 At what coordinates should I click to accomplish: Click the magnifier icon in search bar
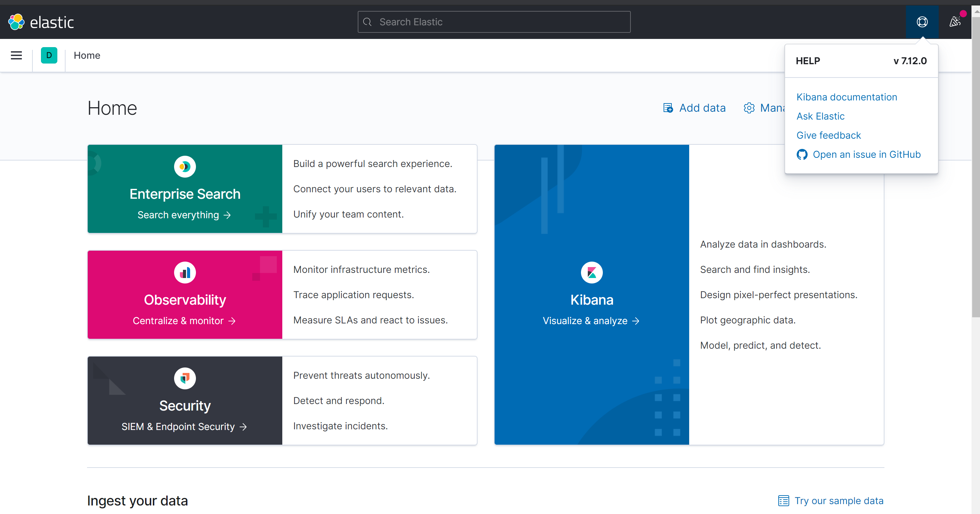point(367,22)
